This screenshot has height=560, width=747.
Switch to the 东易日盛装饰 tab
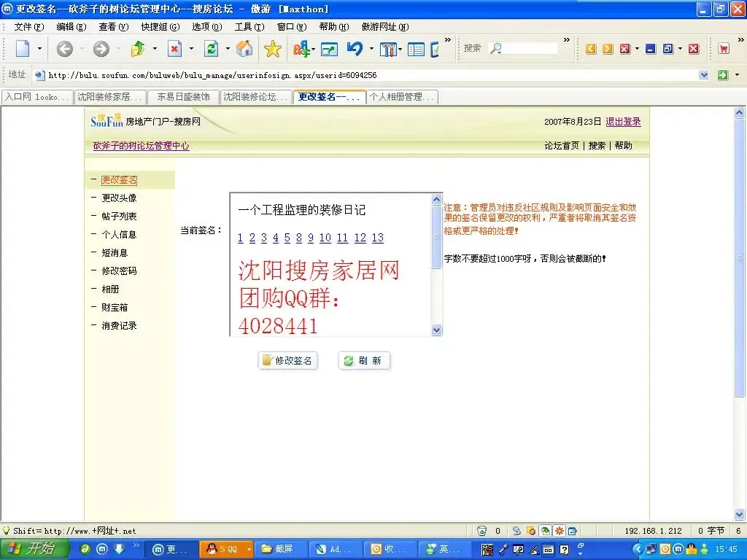tap(183, 97)
